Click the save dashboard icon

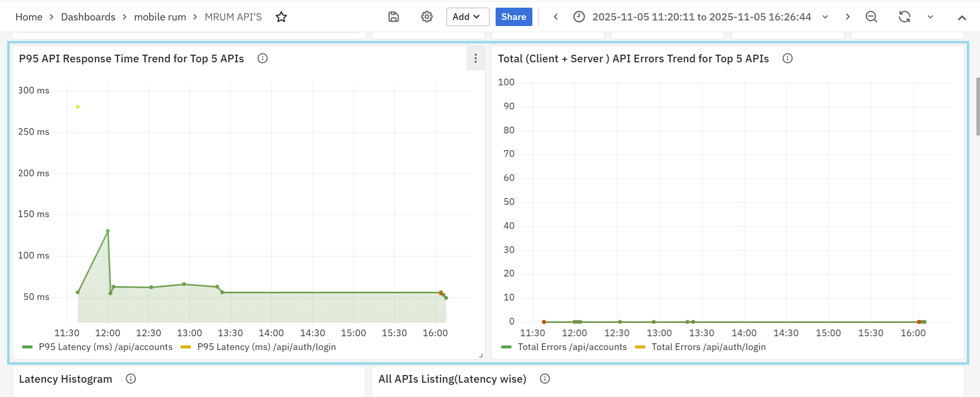coord(393,17)
